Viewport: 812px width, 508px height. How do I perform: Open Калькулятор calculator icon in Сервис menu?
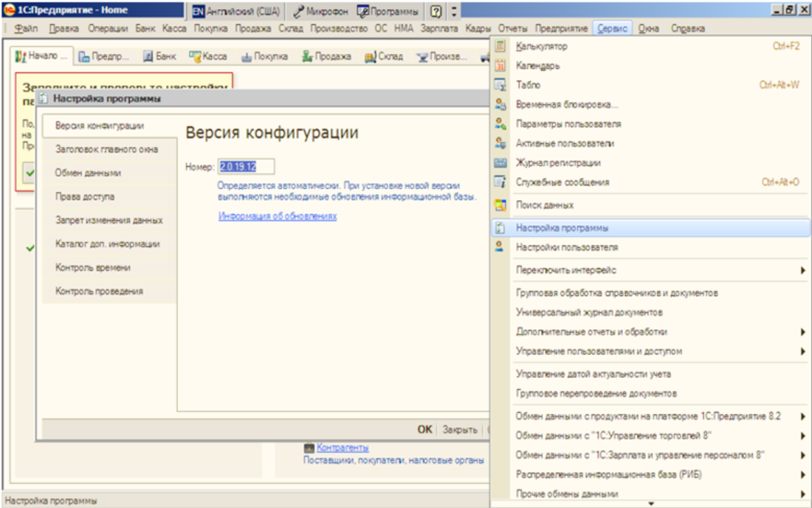(500, 46)
